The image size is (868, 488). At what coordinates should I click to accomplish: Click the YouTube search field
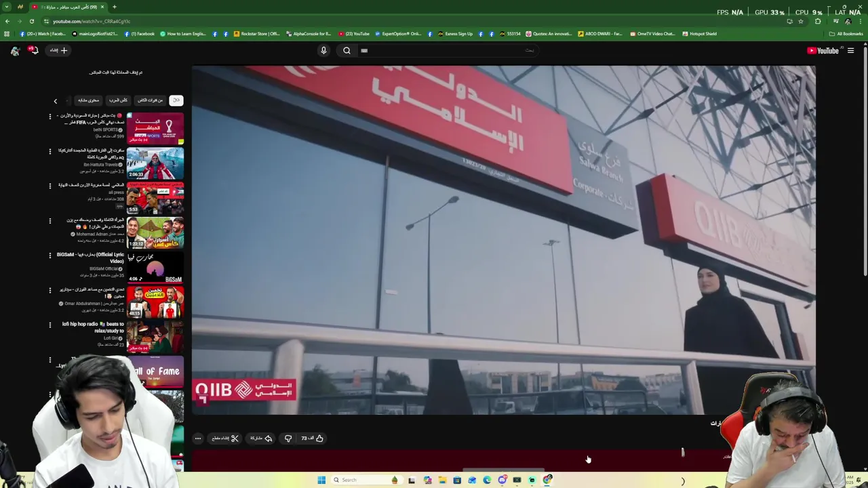[448, 50]
